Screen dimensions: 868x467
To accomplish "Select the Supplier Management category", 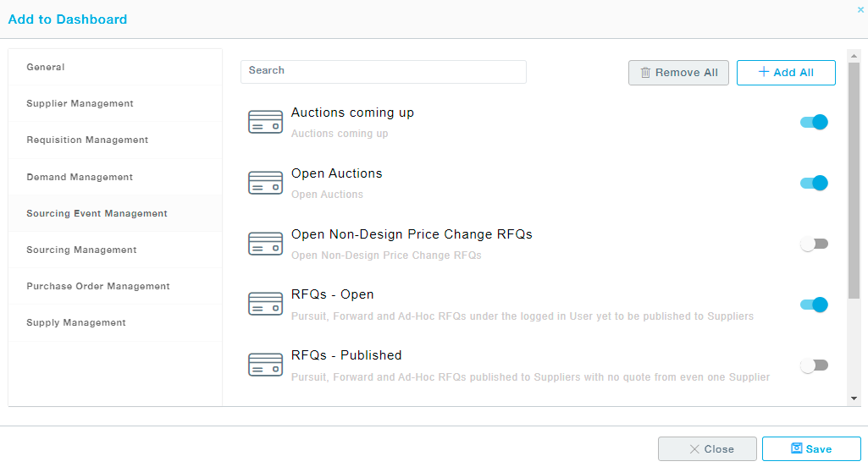I will 80,103.
